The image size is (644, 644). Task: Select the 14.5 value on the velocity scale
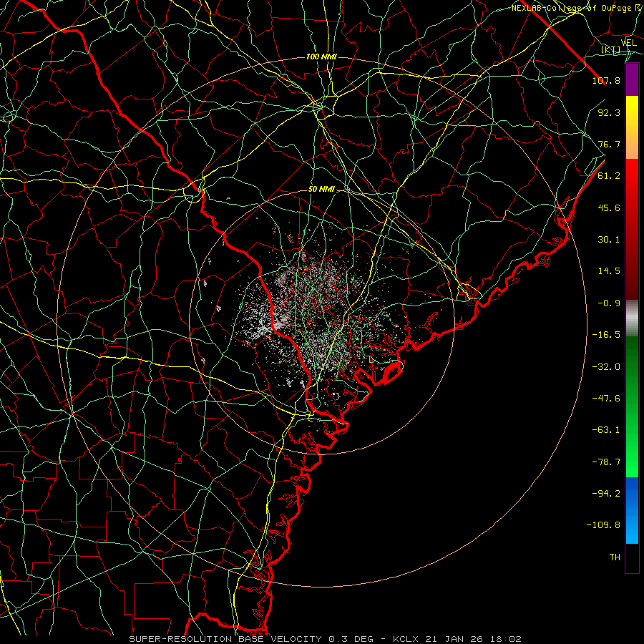click(x=609, y=271)
